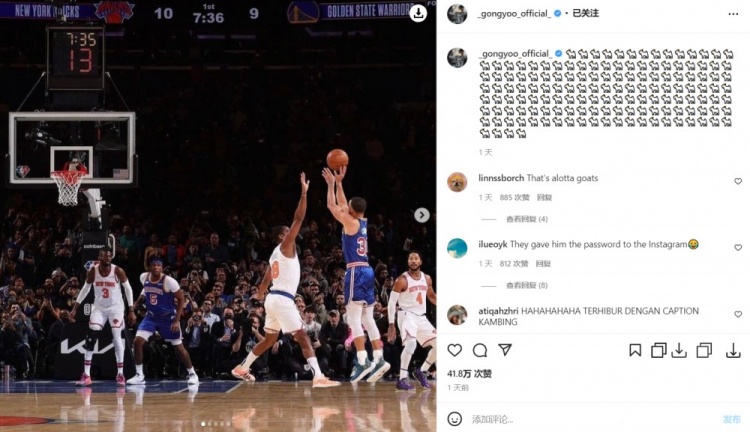
Task: Like atiqahzhri's comment with heart
Action: click(738, 314)
